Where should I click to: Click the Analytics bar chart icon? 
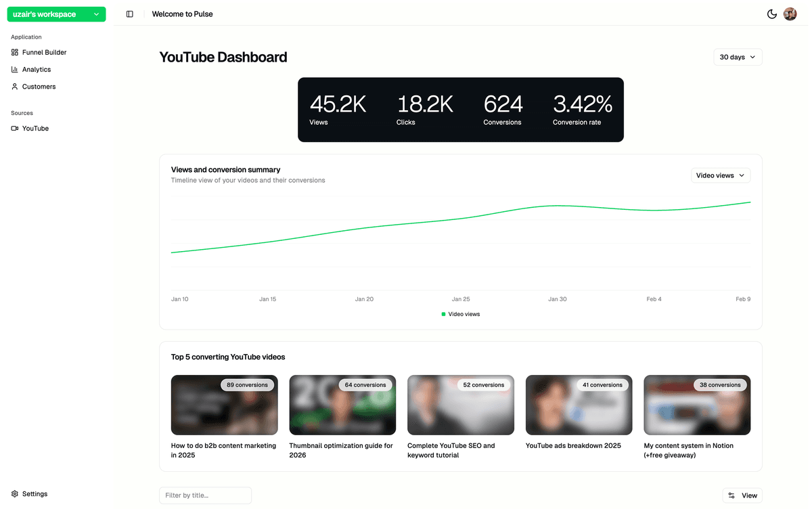click(x=15, y=69)
